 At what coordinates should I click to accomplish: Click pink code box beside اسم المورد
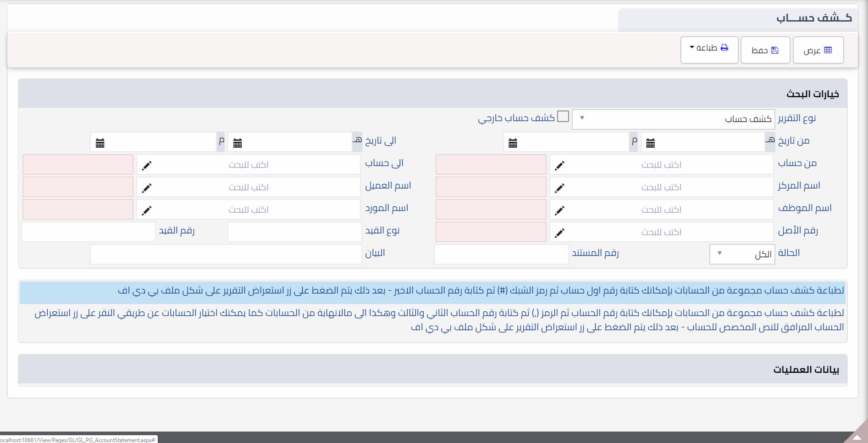pyautogui.click(x=78, y=209)
